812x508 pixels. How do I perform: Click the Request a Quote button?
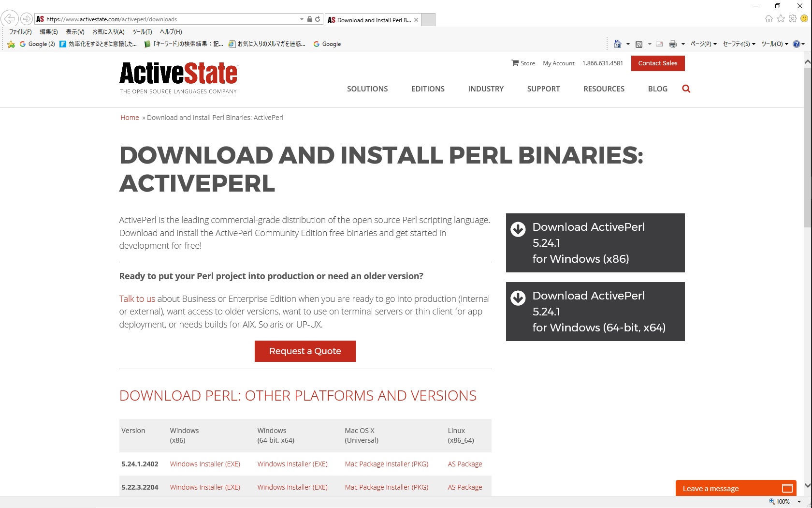305,351
